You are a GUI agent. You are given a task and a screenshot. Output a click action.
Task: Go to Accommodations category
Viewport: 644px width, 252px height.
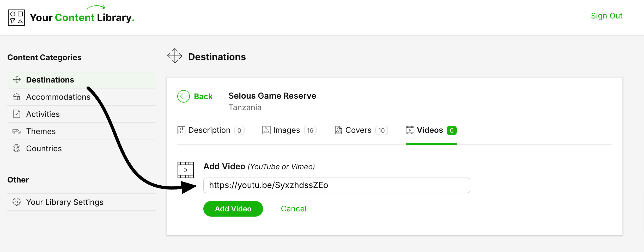[58, 97]
